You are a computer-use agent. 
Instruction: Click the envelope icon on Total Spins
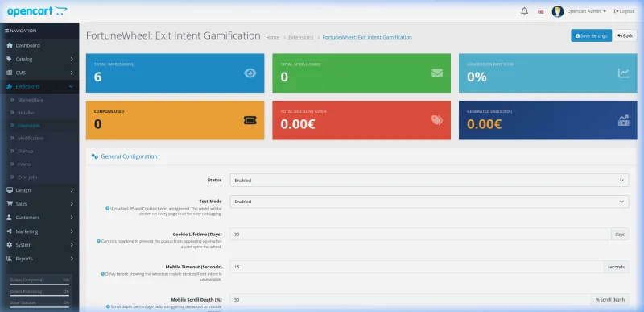click(x=437, y=73)
